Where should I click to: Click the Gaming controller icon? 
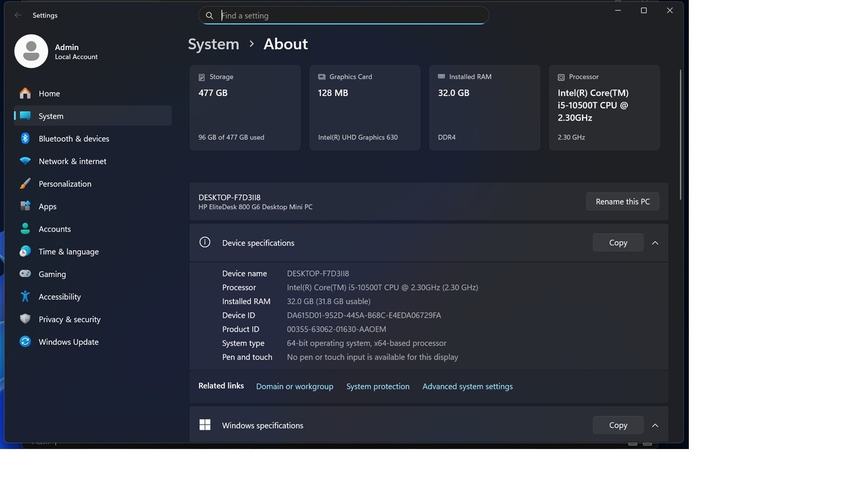coord(25,274)
